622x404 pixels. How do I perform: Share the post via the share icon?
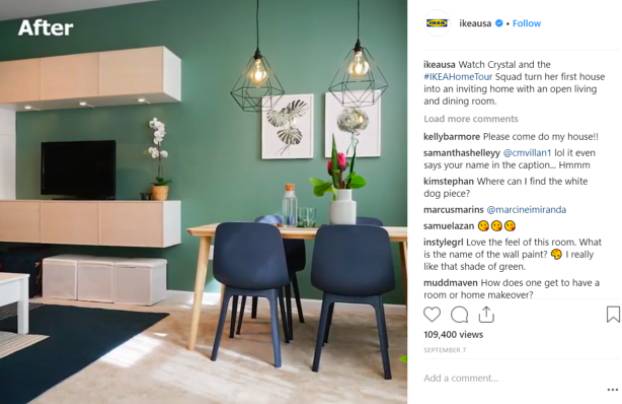tap(486, 315)
